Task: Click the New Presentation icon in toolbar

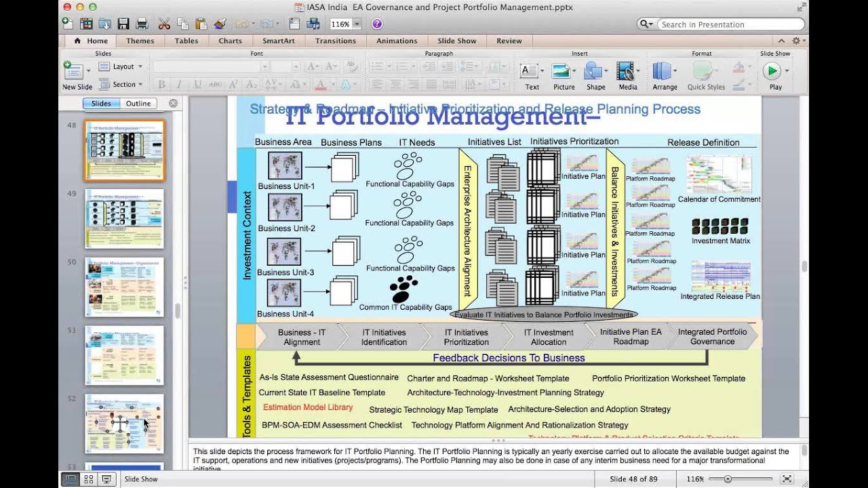Action: point(67,24)
